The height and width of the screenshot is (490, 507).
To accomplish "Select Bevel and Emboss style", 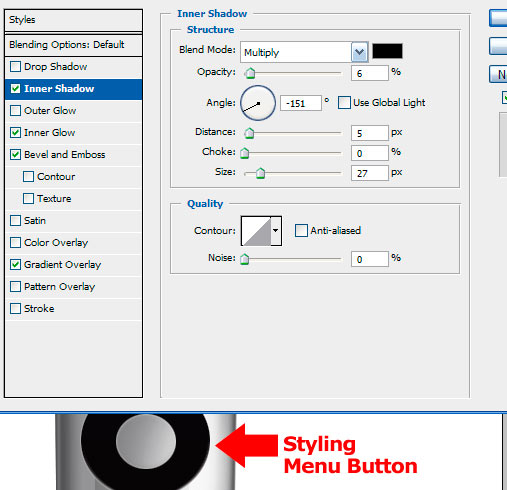I will (64, 155).
